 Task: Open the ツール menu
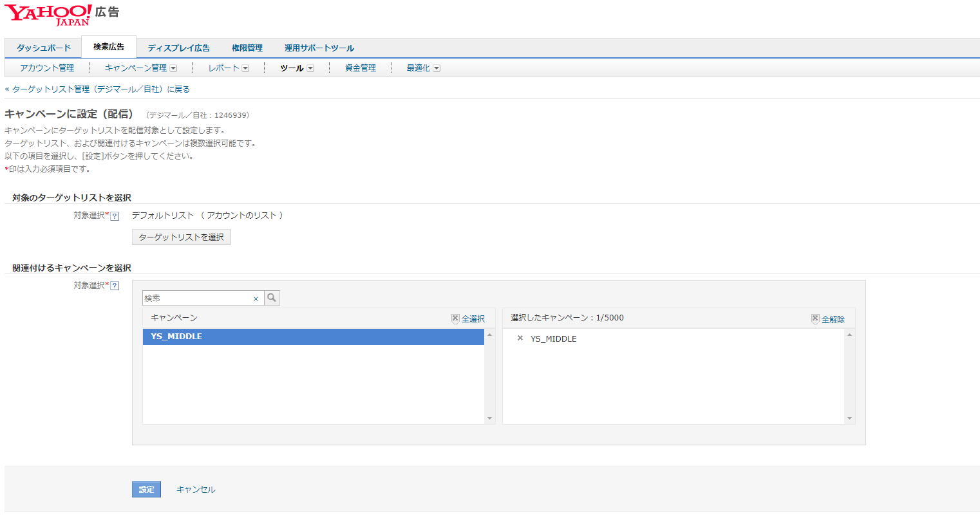pos(292,68)
